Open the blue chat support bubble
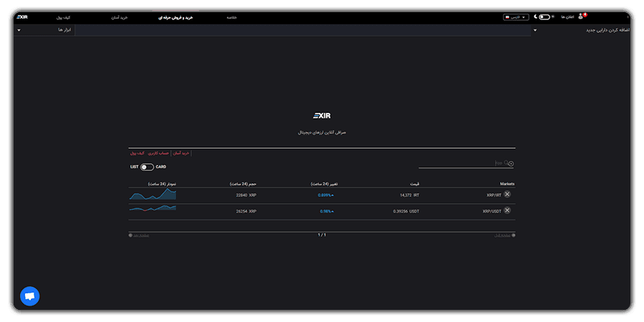Image resolution: width=644 pixels, height=322 pixels. pyautogui.click(x=30, y=296)
